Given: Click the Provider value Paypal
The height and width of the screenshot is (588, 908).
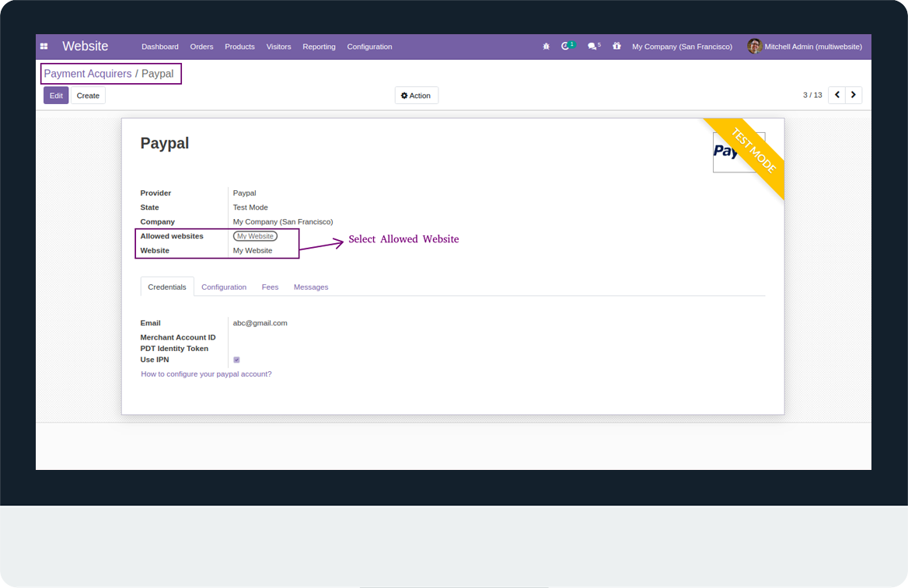Looking at the screenshot, I should click(x=244, y=193).
